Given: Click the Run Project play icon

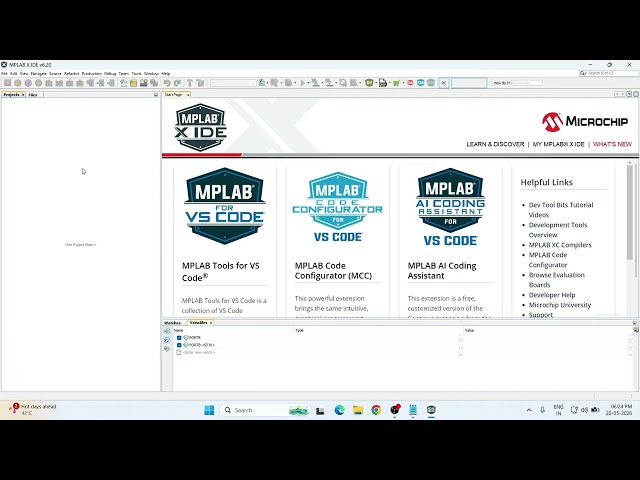Looking at the screenshot, I should (x=302, y=83).
